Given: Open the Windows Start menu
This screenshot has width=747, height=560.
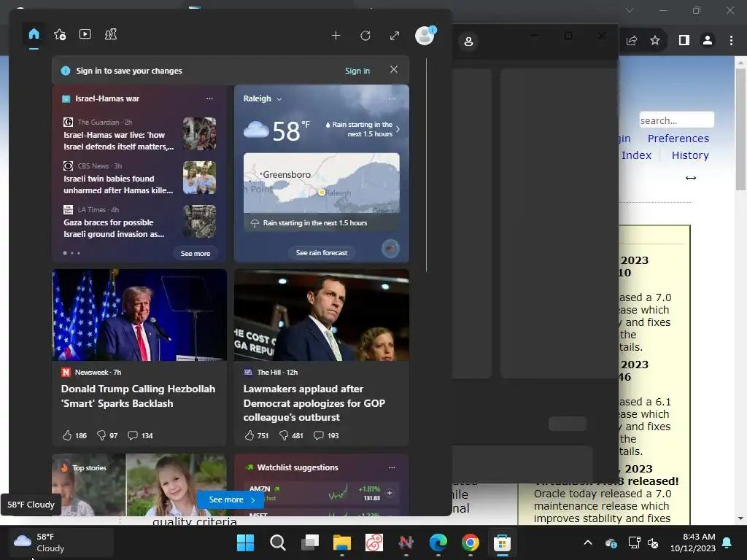Looking at the screenshot, I should [246, 542].
